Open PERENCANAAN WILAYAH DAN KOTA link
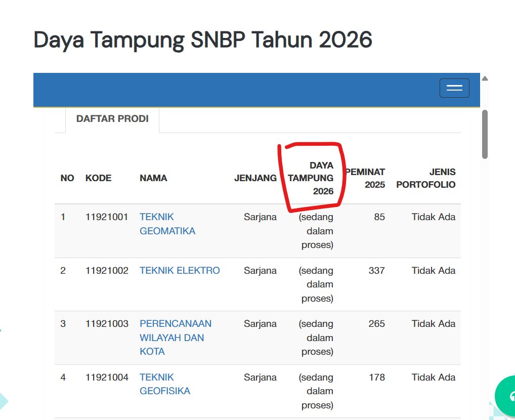The width and height of the screenshot is (515, 420). (176, 338)
